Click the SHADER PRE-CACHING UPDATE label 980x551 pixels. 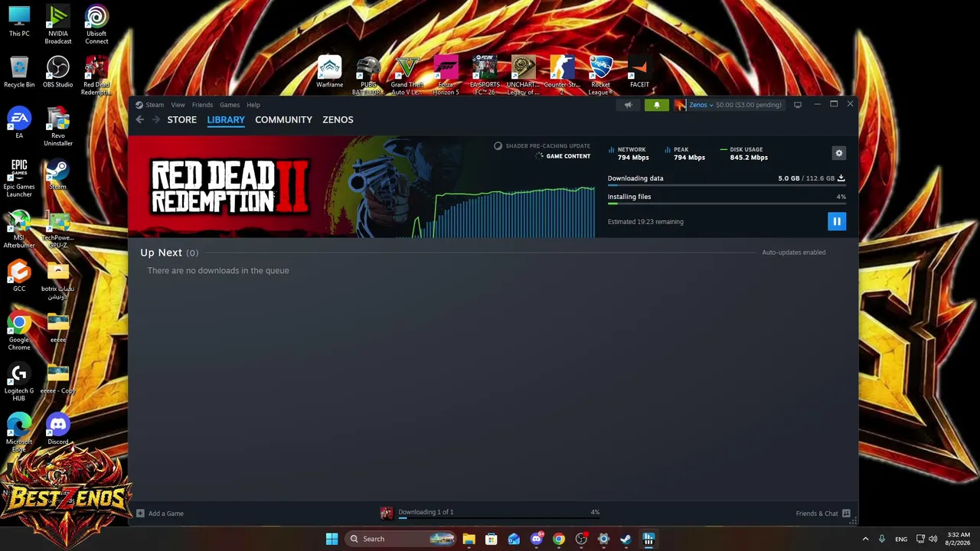[x=547, y=146]
